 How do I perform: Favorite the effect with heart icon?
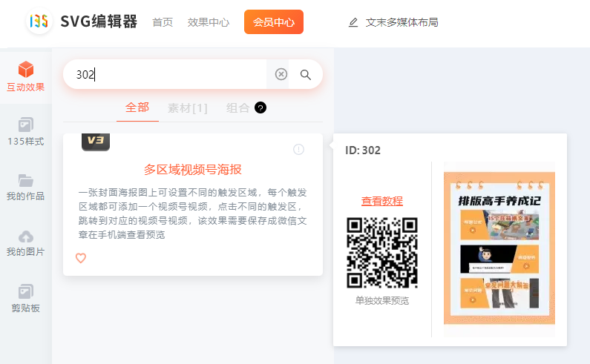(x=81, y=258)
